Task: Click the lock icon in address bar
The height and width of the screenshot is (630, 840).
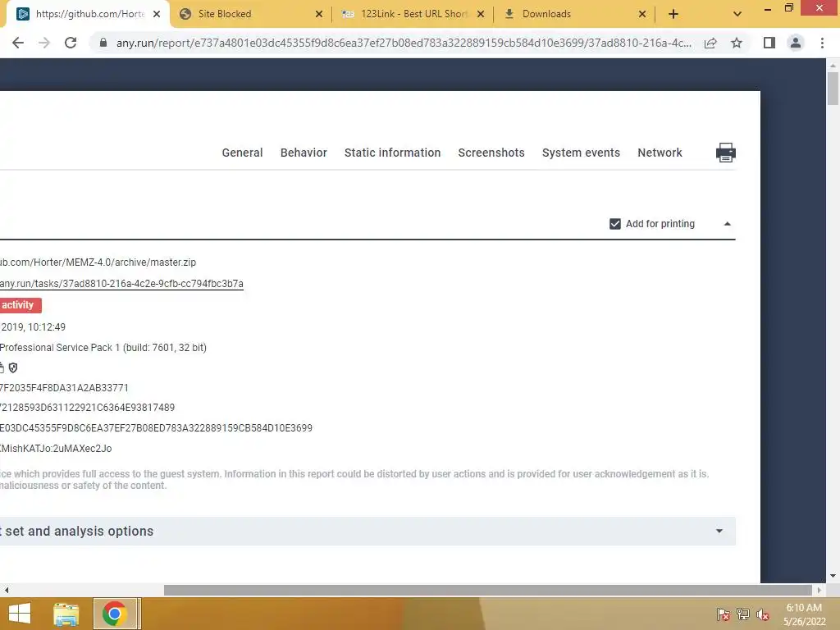Action: pyautogui.click(x=103, y=43)
